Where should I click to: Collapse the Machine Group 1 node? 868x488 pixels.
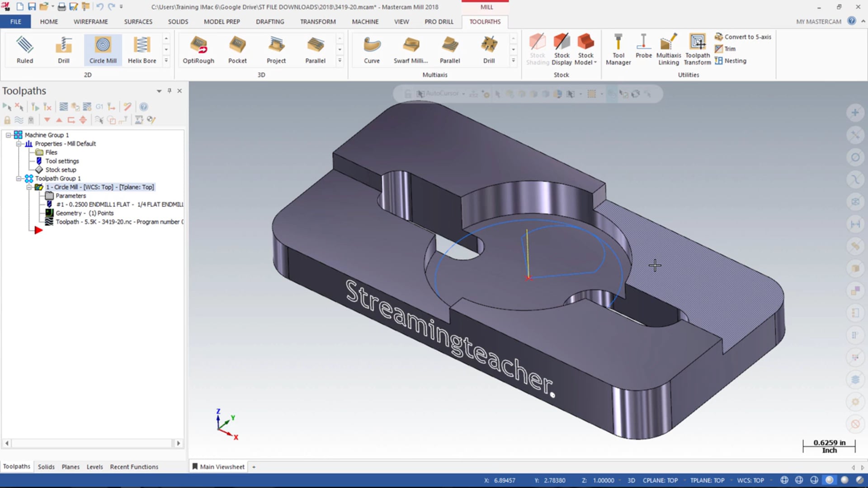pyautogui.click(x=8, y=135)
